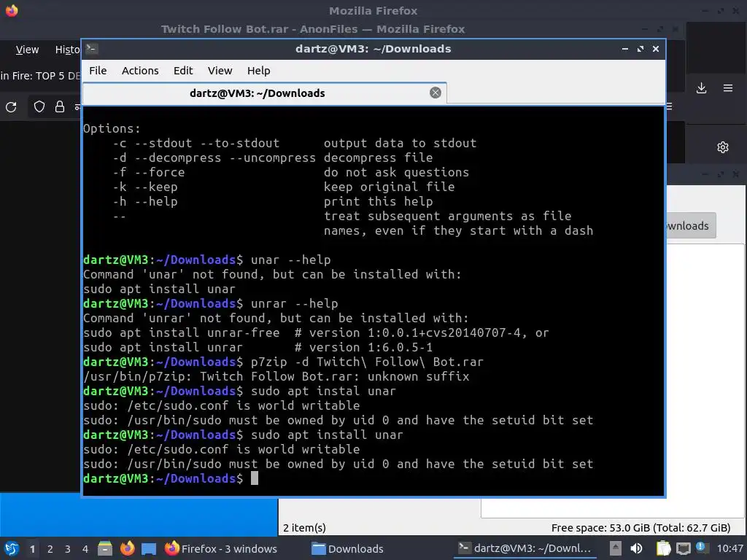Click the 'in Fire: TOP 5' Firefox tab
This screenshot has height=560, width=747.
tap(41, 76)
